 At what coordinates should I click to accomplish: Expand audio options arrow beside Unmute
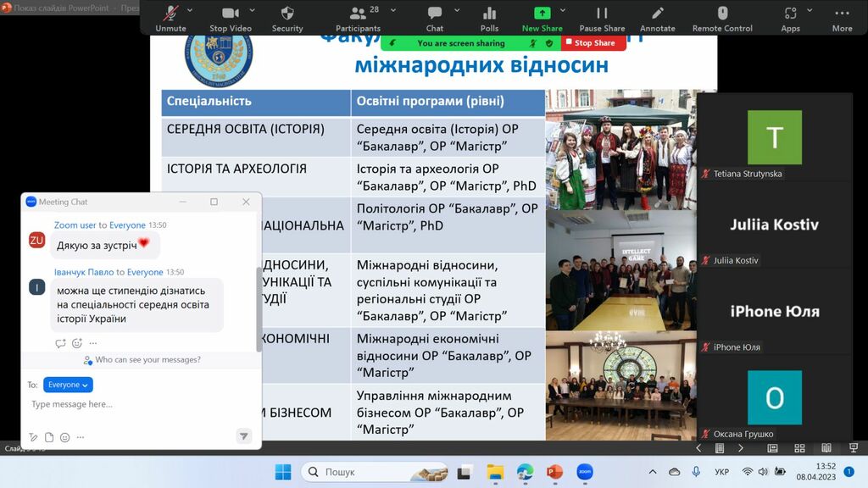190,10
